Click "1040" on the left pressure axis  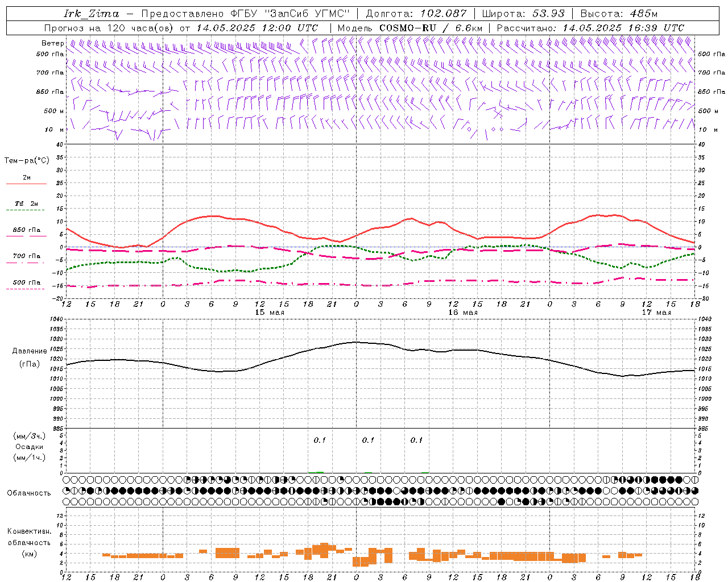coord(56,319)
